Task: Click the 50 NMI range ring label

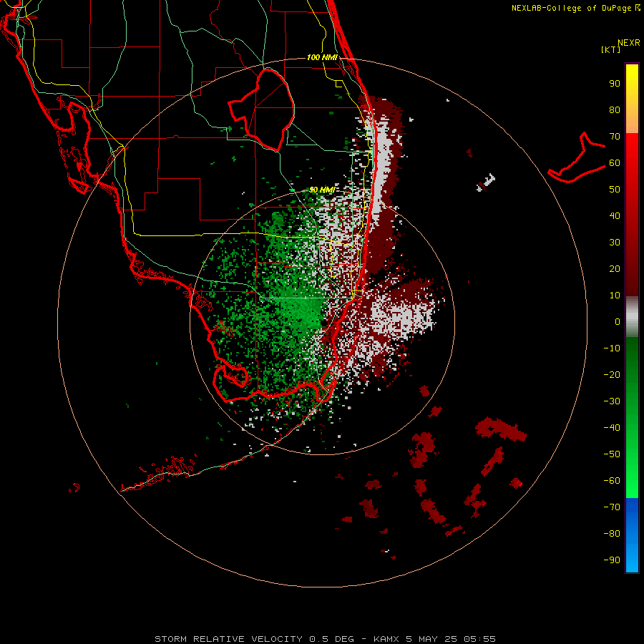Action: tap(322, 190)
